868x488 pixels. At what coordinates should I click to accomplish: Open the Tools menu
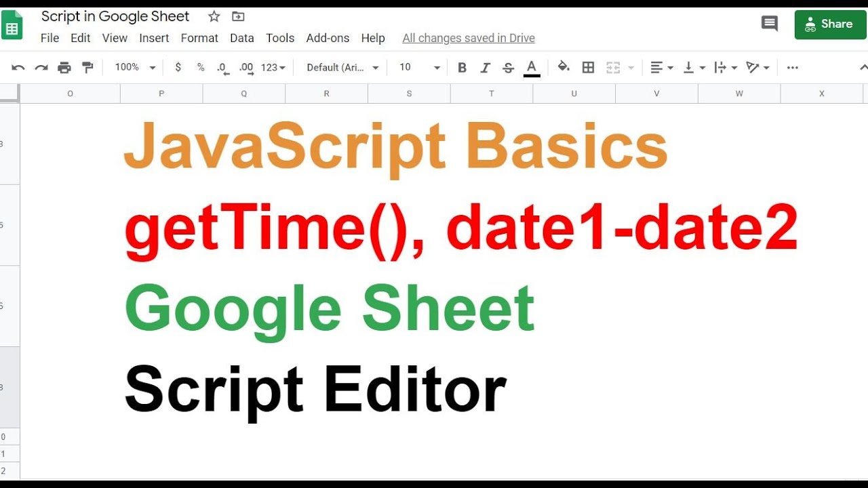coord(280,38)
